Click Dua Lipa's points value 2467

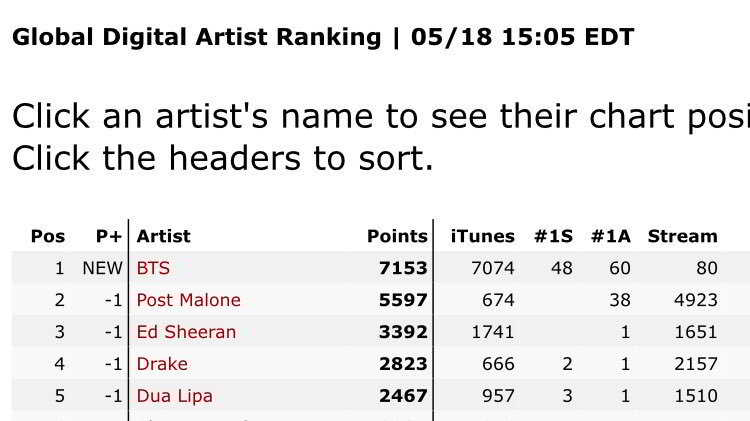(403, 396)
